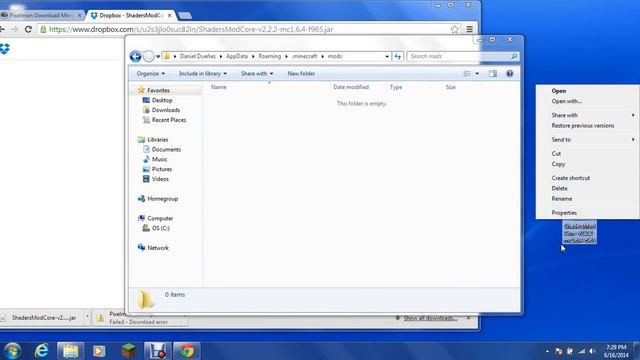Click the search magnifier icon in Explorer

click(514, 56)
